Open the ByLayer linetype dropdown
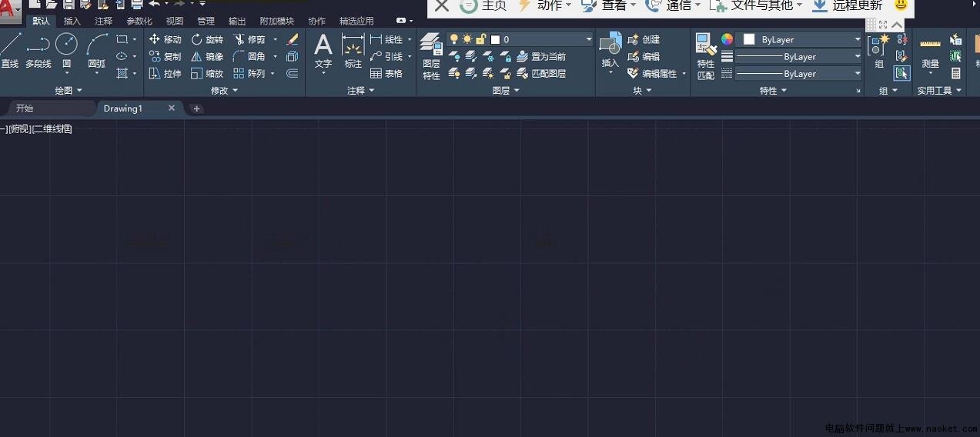The width and height of the screenshot is (980, 437). click(799, 74)
